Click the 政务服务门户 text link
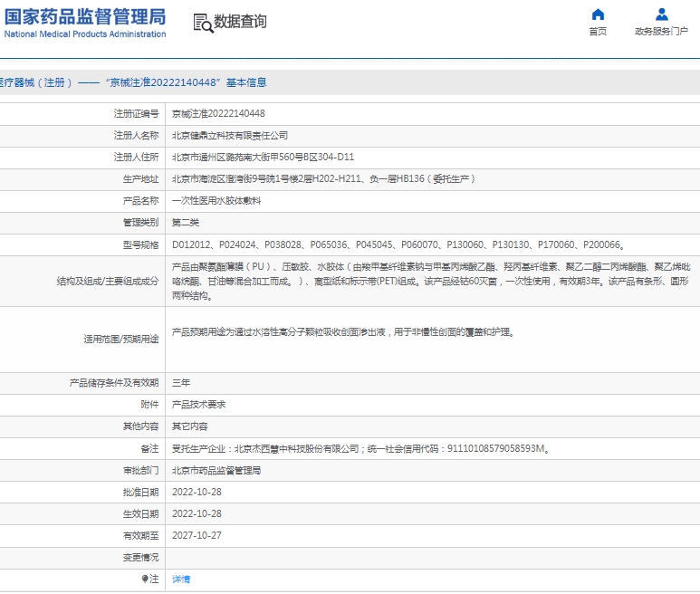This screenshot has width=700, height=594. point(662,32)
